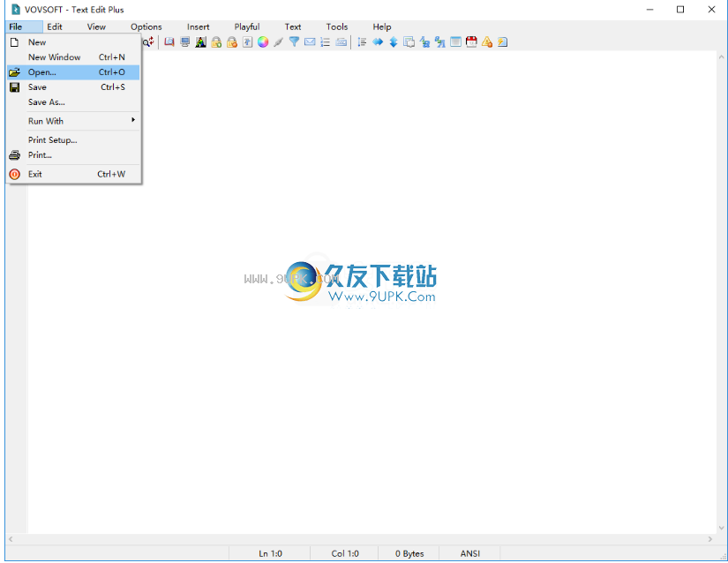Open the View menu
Viewport: 728px width, 563px height.
[96, 27]
